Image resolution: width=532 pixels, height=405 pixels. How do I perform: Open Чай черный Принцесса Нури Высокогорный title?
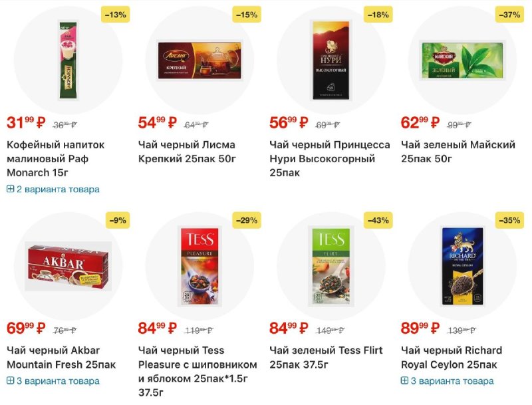tap(330, 158)
